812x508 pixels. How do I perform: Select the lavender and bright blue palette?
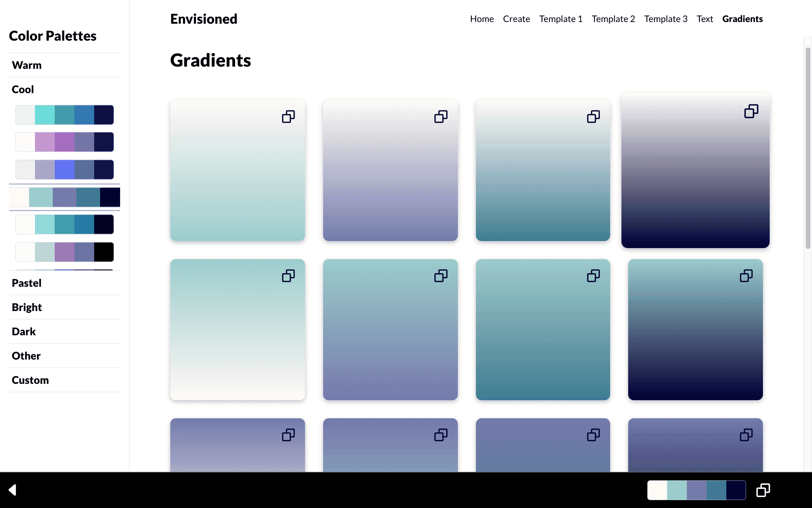[64, 170]
